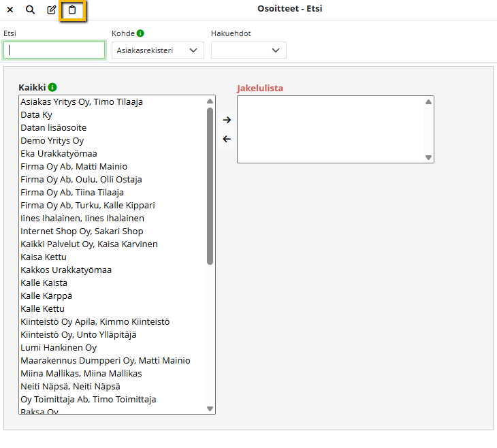Click the green info icon beside Kohde
Screen dimensions: 497x448
140,33
